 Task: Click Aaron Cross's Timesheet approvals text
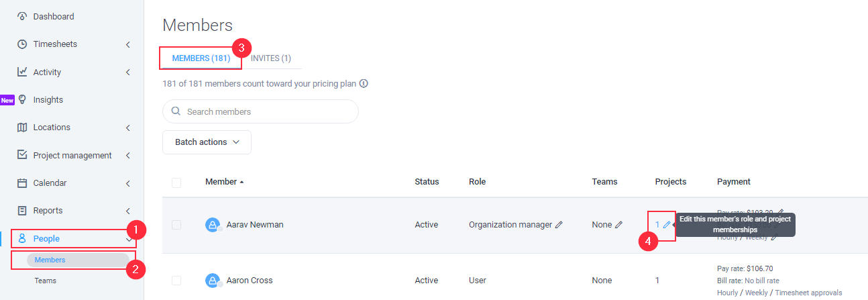(x=808, y=293)
